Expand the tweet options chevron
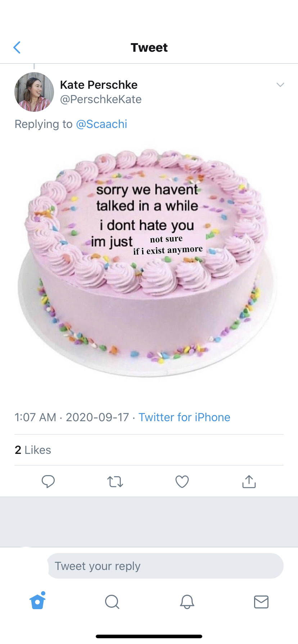Viewport: 298px width, 644px height. [x=280, y=85]
